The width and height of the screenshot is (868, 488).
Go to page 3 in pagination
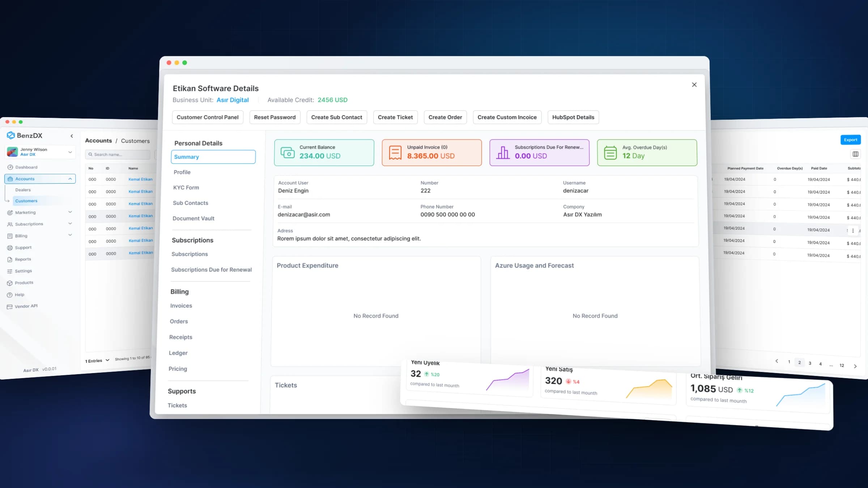(x=810, y=363)
